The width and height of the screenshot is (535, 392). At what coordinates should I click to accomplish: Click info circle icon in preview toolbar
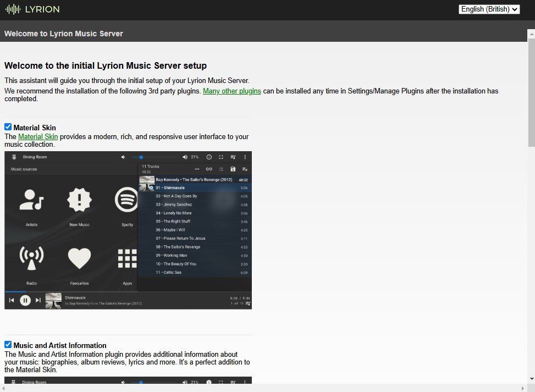(x=209, y=157)
